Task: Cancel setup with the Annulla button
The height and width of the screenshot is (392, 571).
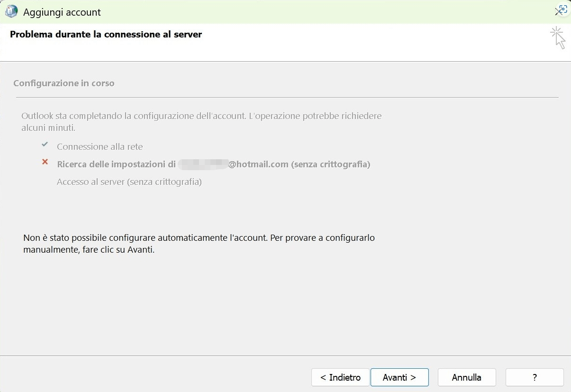Action: pos(467,377)
